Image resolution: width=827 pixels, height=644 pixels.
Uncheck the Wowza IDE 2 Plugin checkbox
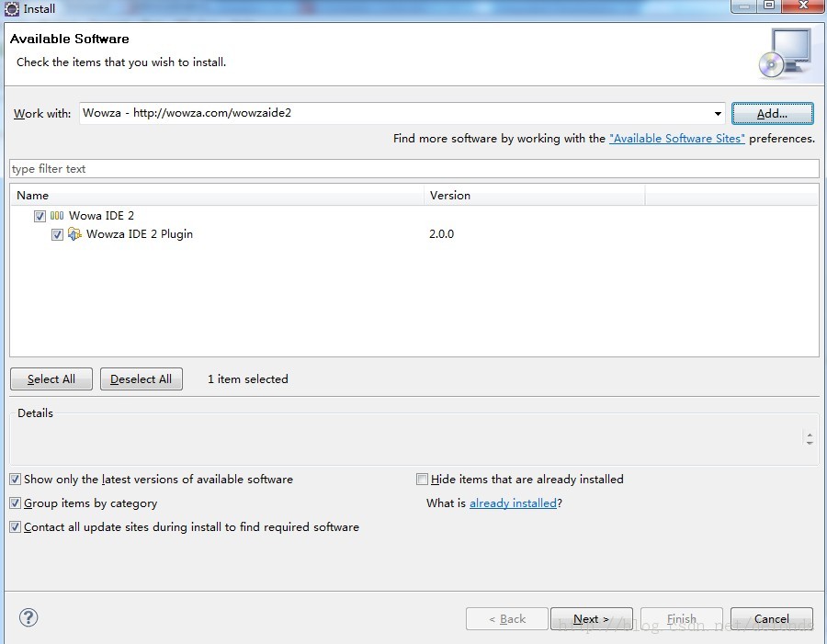point(57,234)
